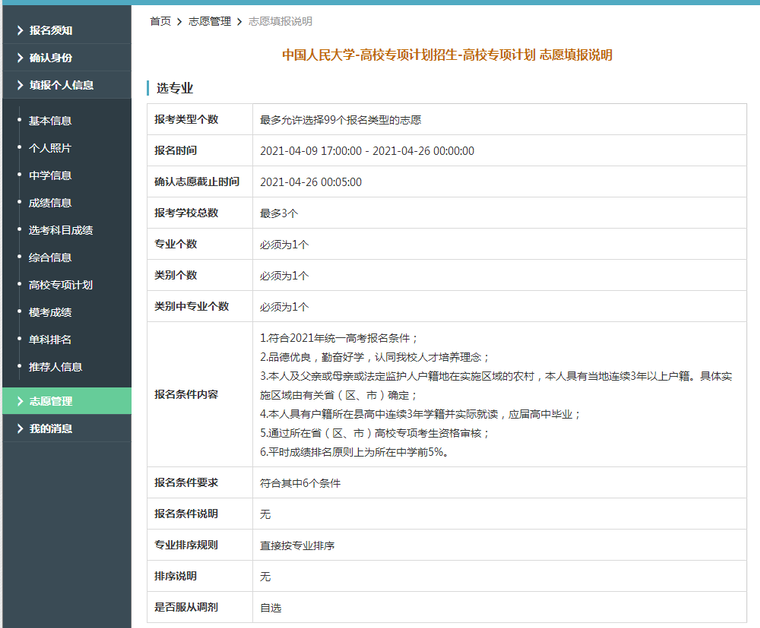Click the value 最多3个
Image resolution: width=760 pixels, height=628 pixels.
[x=279, y=213]
